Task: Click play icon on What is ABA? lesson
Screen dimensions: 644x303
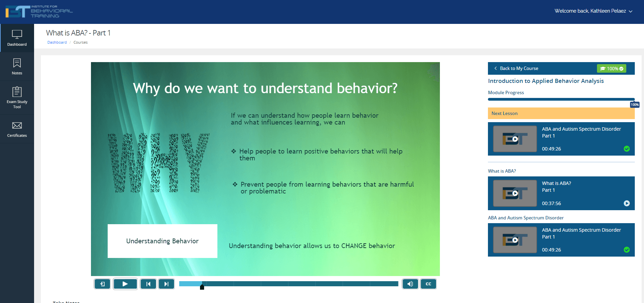Action: click(626, 203)
